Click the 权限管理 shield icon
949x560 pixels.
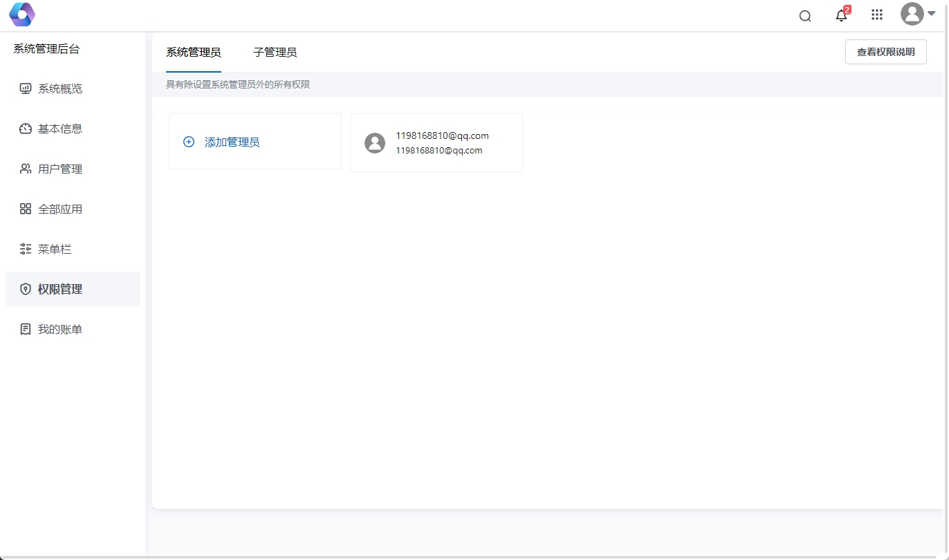tap(26, 289)
